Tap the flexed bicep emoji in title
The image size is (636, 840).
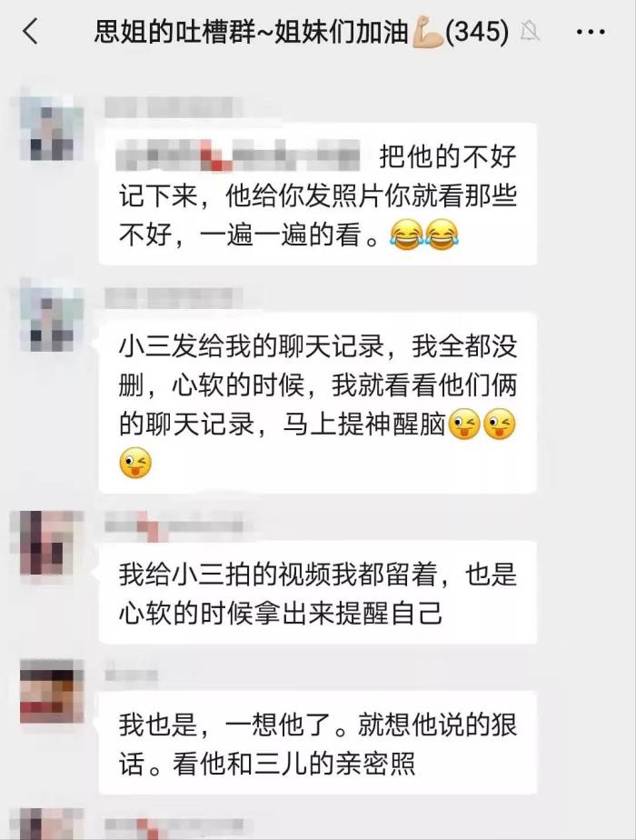[x=427, y=32]
